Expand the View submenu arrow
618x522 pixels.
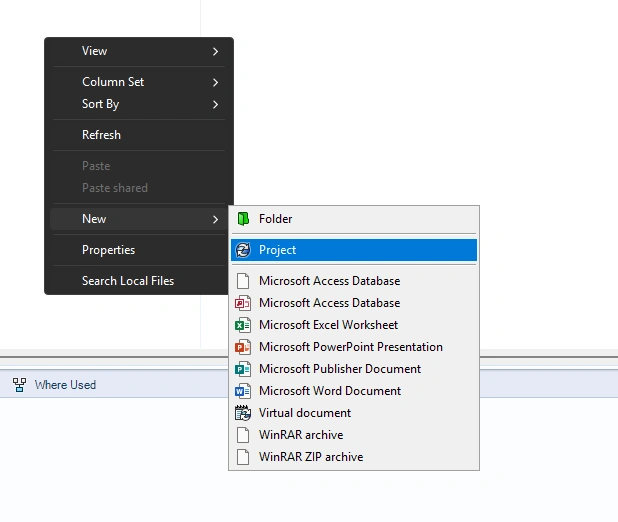pyautogui.click(x=216, y=51)
